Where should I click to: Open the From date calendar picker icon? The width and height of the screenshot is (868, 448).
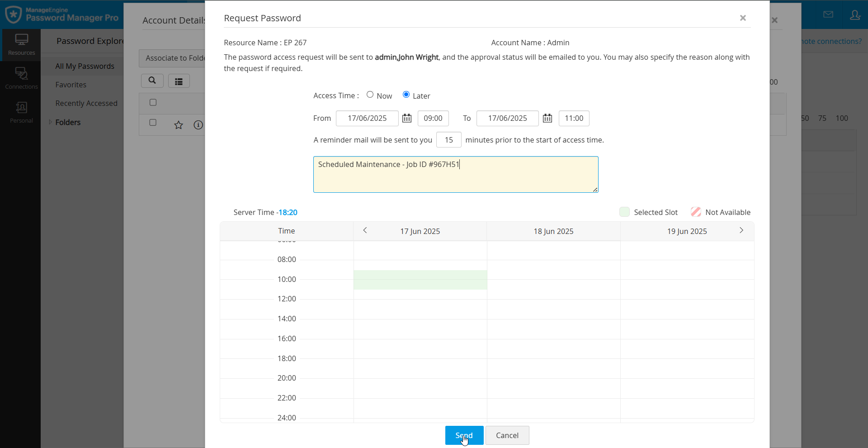pos(407,118)
